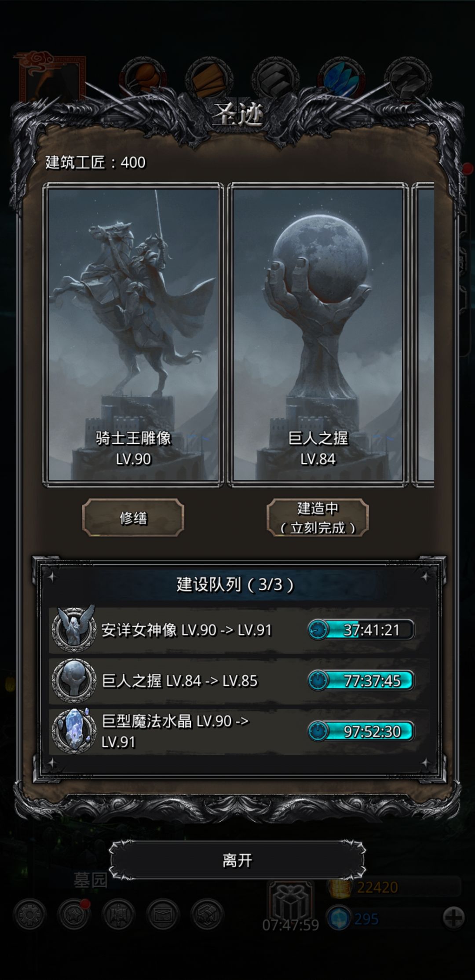Click the 37:41:21 progress timer bar
Viewport: 475px width, 980px height.
tap(361, 630)
